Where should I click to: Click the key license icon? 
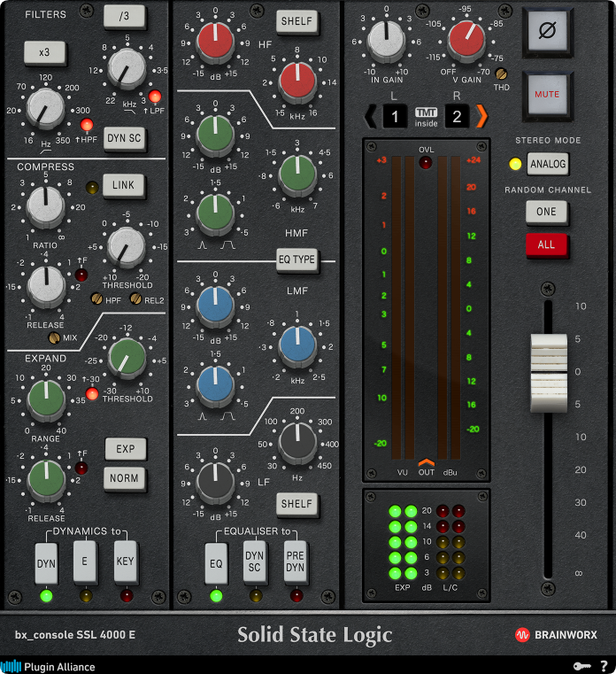point(581,666)
